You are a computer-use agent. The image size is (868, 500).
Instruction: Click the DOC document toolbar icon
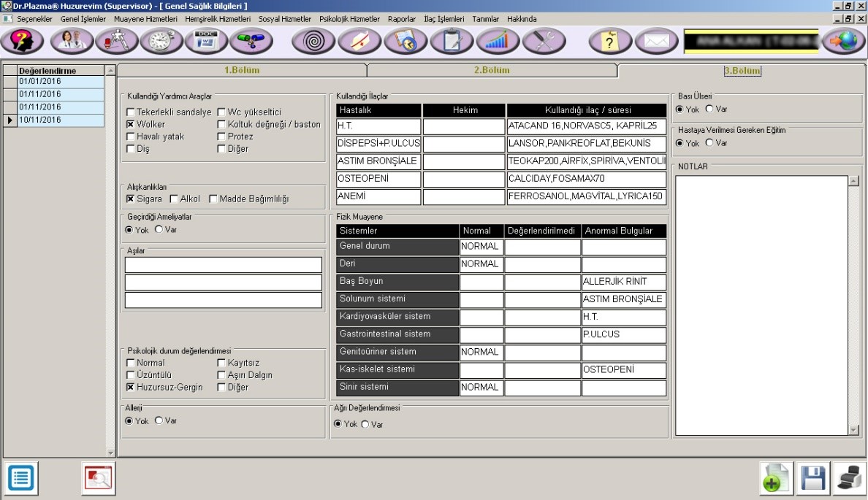(x=206, y=41)
